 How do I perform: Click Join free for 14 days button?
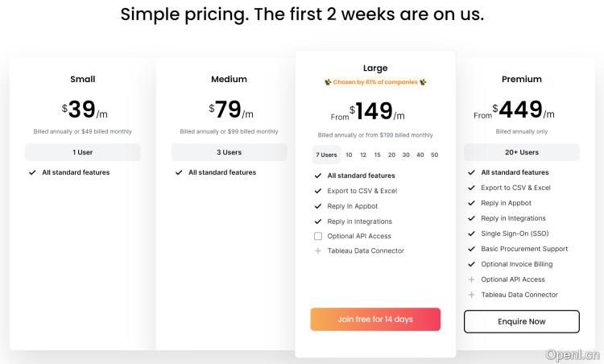click(375, 319)
